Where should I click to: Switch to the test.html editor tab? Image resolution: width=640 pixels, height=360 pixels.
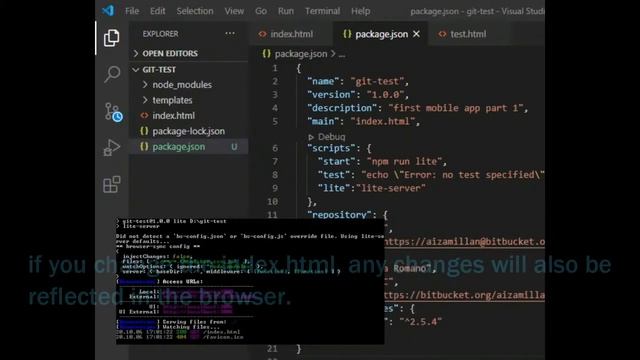[x=468, y=34]
